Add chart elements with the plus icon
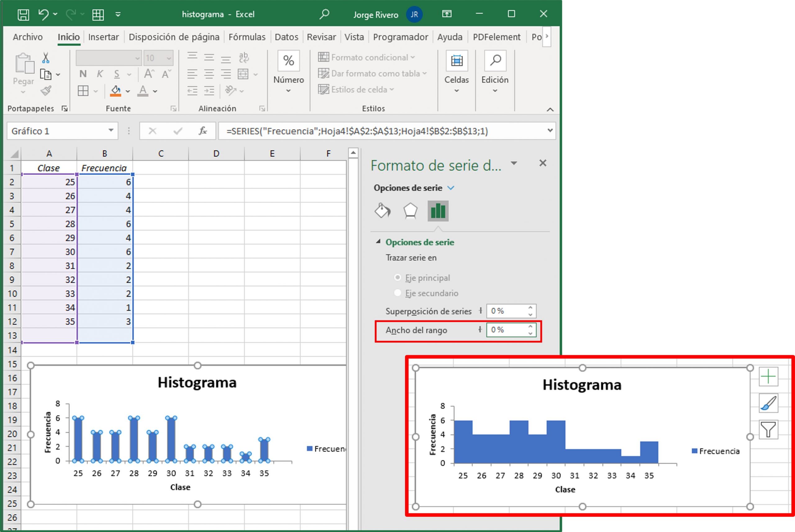 [x=768, y=376]
